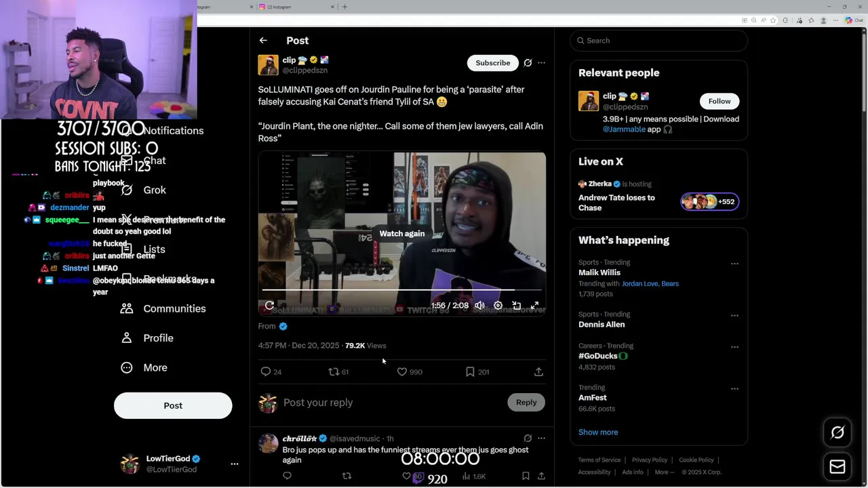Open the floating Grok button
Image resolution: width=868 pixels, height=488 pixels.
[837, 432]
